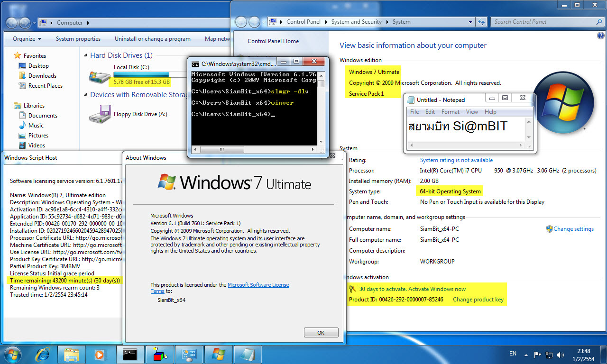Open Notepad Help menu
Image resolution: width=607 pixels, height=364 pixels.
click(x=490, y=112)
